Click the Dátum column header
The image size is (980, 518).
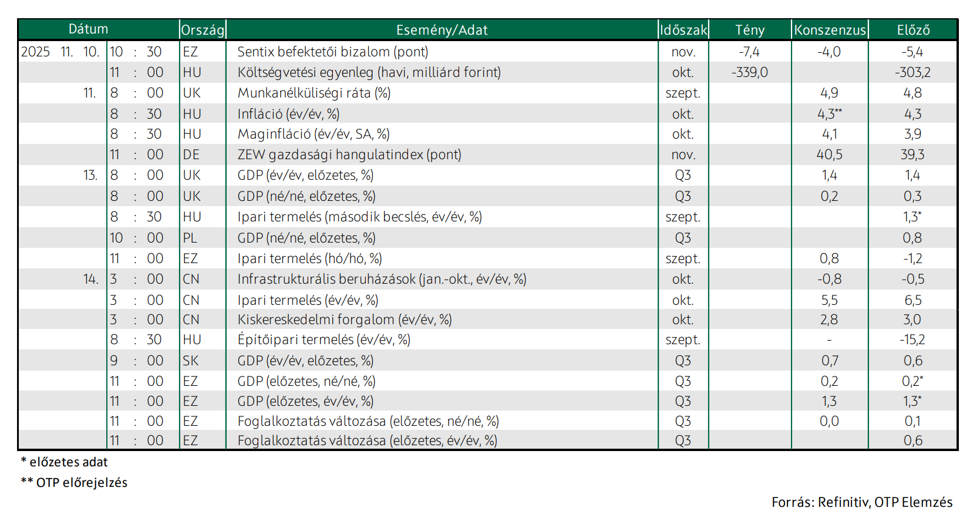coord(88,29)
